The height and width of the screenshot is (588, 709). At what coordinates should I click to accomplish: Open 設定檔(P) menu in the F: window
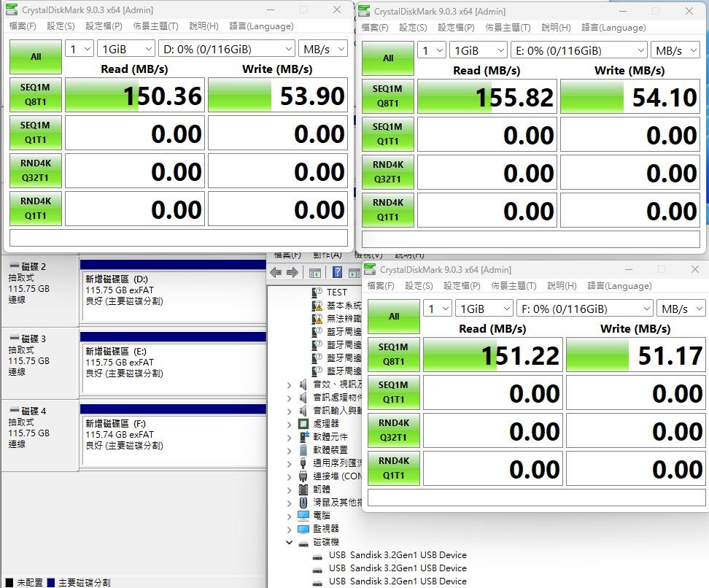point(462,285)
